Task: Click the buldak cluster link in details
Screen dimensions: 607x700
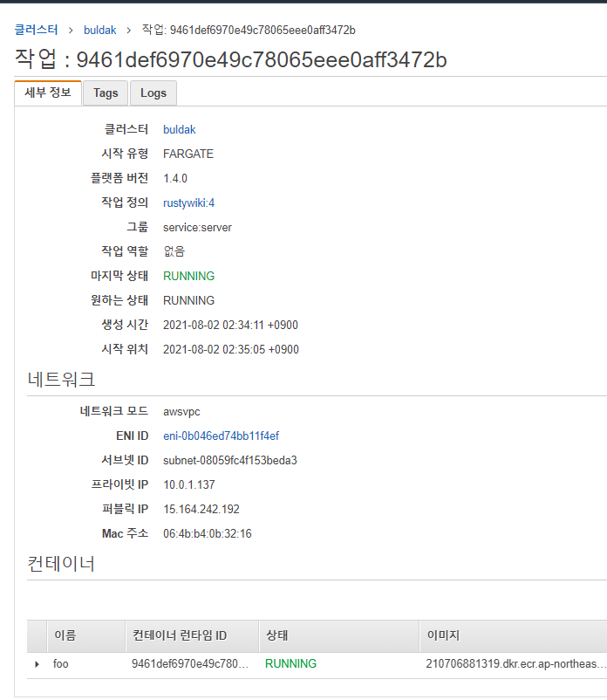Action: point(179,129)
